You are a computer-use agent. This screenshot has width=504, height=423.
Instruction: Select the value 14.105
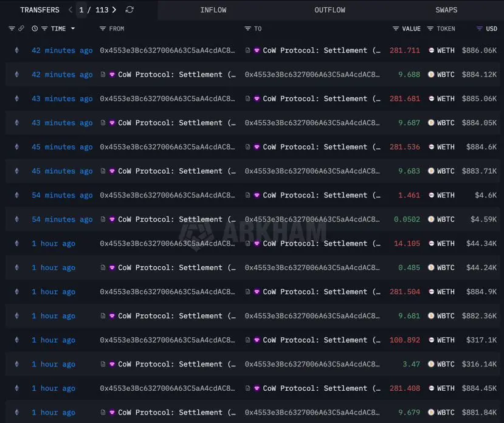407,243
